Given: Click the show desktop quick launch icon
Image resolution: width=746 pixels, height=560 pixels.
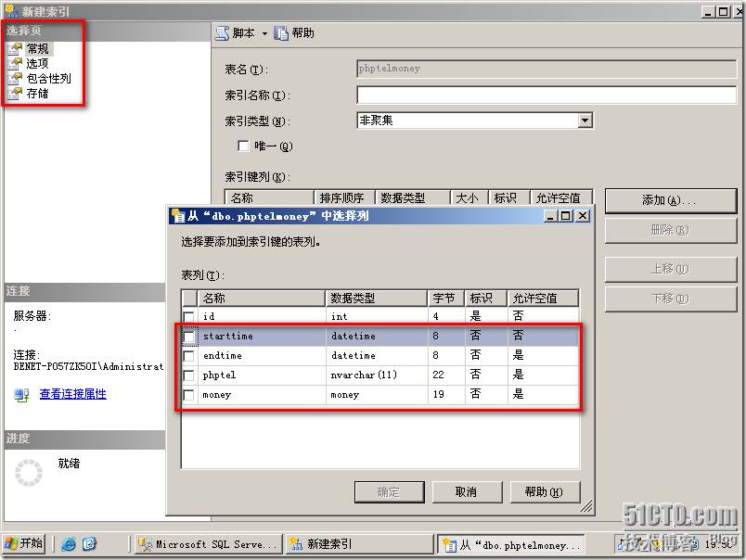Looking at the screenshot, I should coord(89,544).
